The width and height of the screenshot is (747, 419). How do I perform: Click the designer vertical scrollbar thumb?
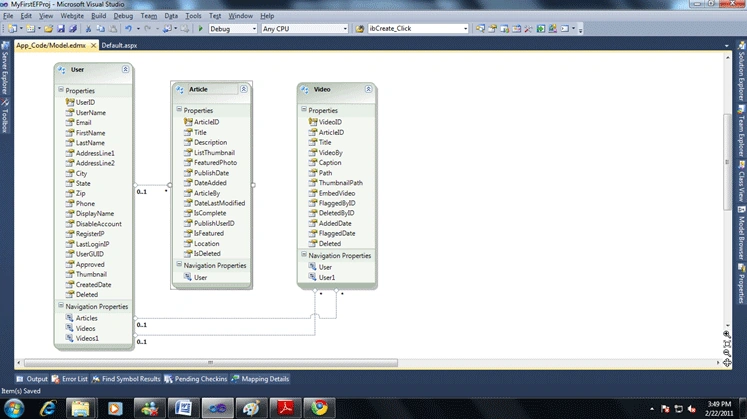click(727, 162)
